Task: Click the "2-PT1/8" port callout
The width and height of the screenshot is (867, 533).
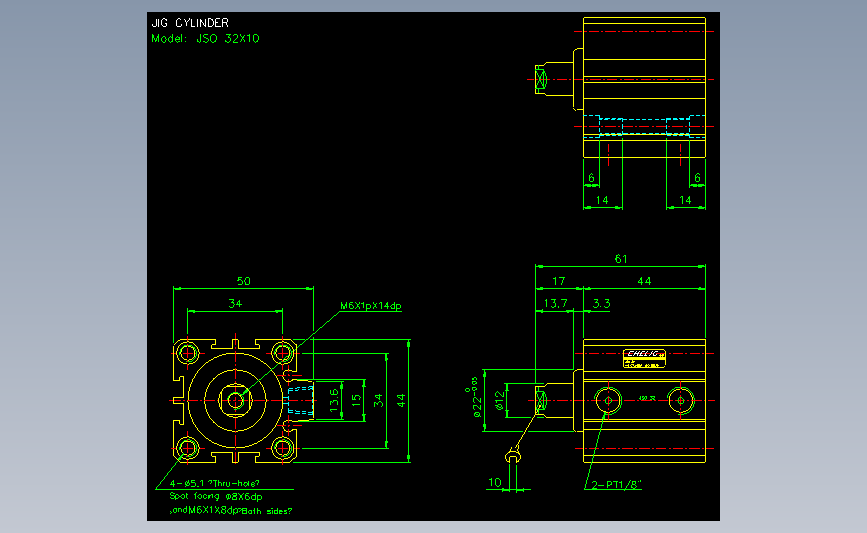Action: coord(616,485)
